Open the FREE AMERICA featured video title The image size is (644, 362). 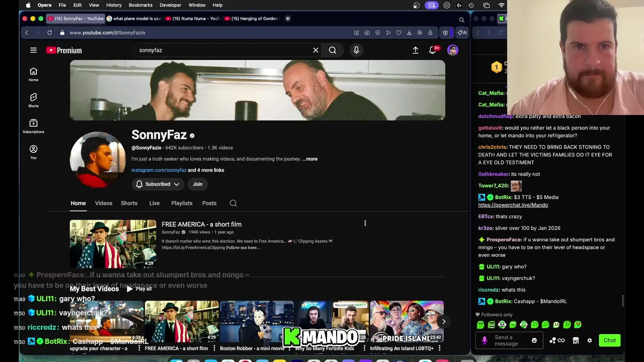tap(201, 224)
